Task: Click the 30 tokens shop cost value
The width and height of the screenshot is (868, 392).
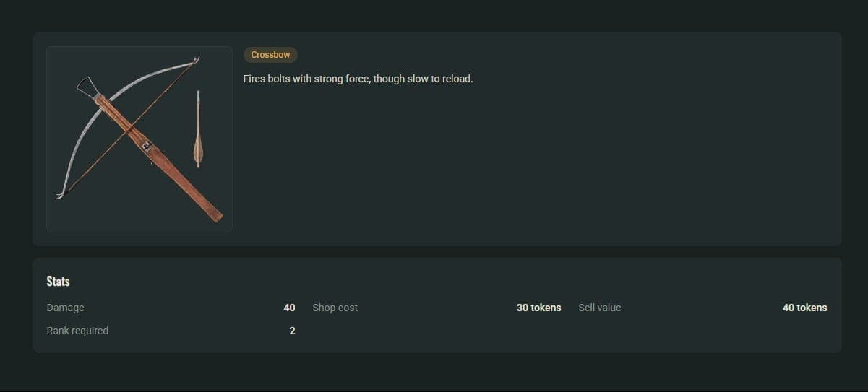Action: click(x=539, y=308)
